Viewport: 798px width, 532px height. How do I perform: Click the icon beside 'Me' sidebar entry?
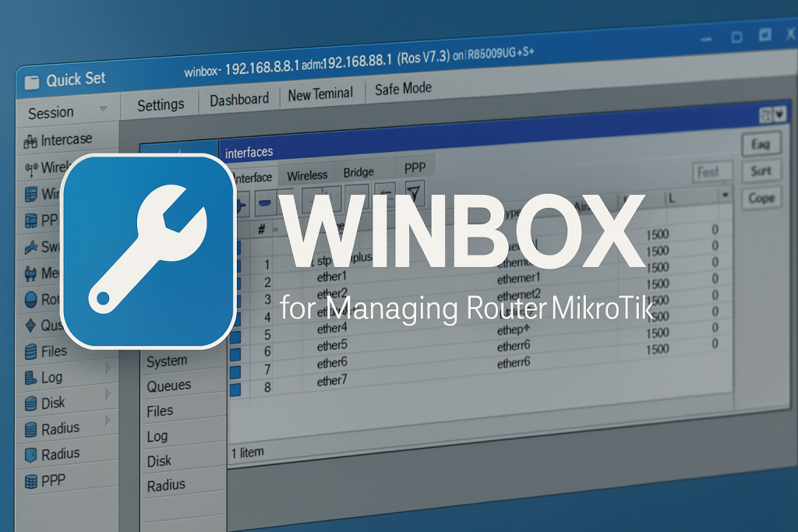(30, 273)
